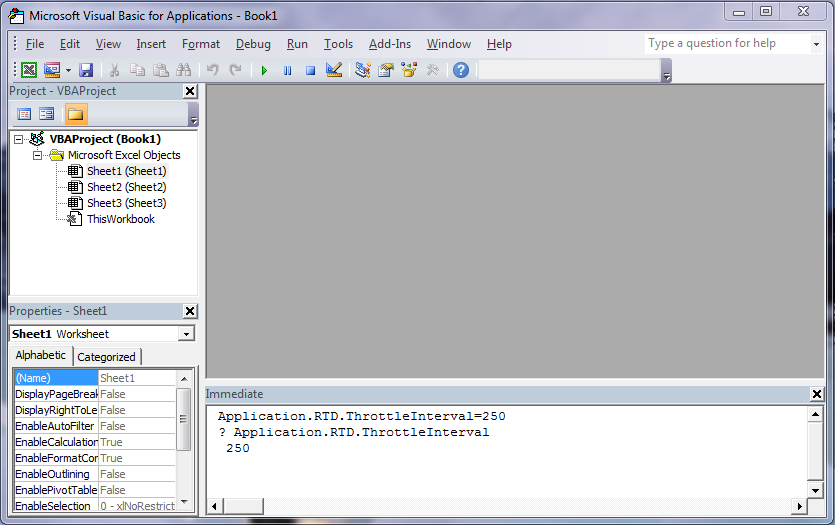The width and height of the screenshot is (835, 525).
Task: Click the EnableAutoFilter property row
Action: click(95, 426)
